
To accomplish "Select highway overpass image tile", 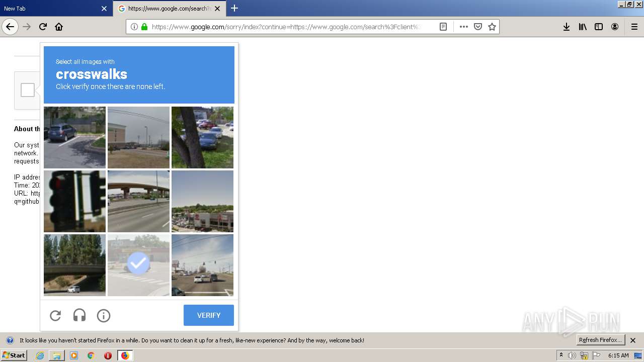I will pyautogui.click(x=138, y=201).
